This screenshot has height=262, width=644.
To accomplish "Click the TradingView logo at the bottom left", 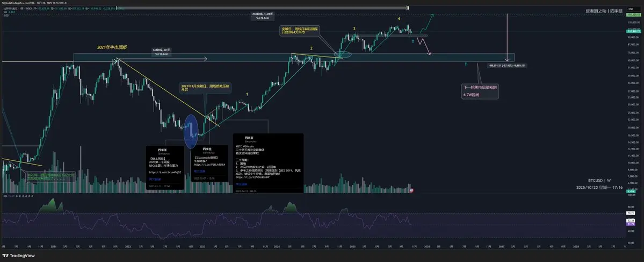I will (19, 256).
